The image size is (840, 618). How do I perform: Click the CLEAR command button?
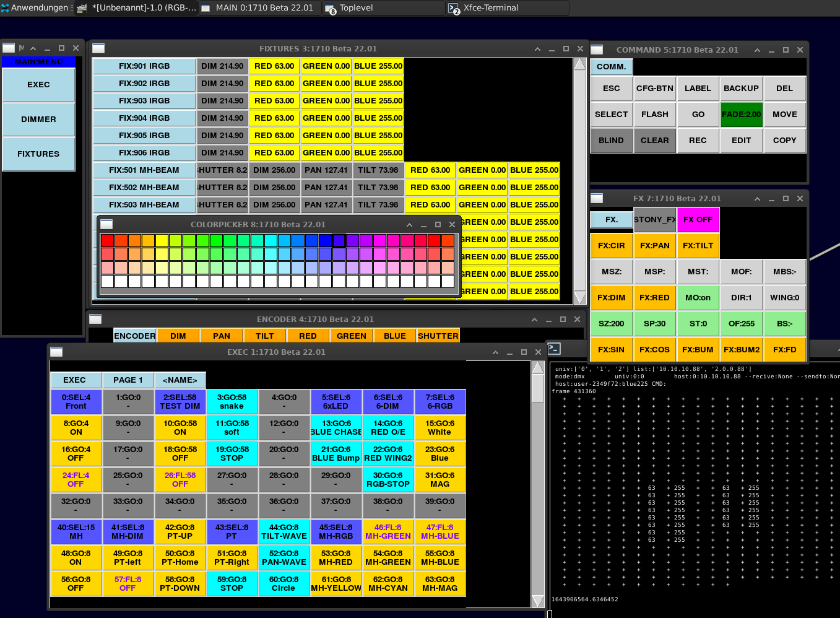pos(655,141)
